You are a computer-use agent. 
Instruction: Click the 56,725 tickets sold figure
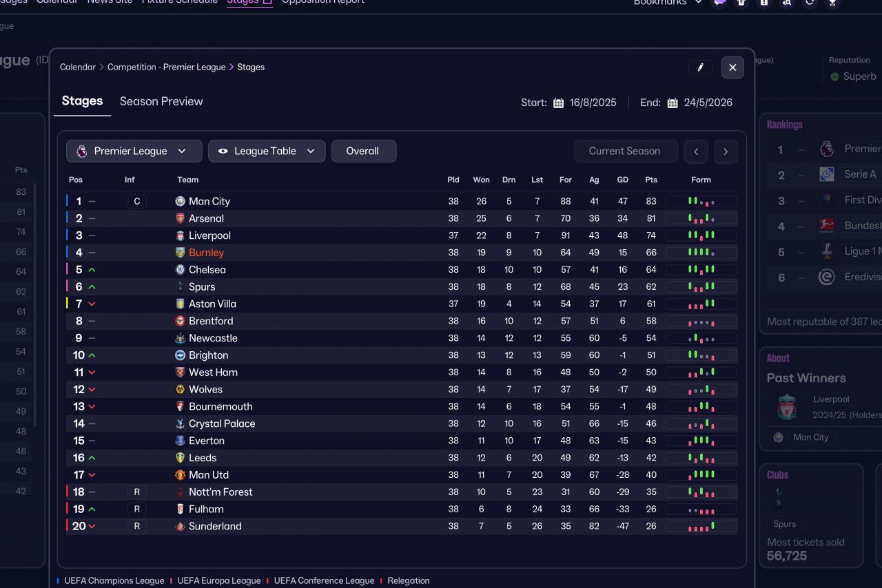pos(787,556)
